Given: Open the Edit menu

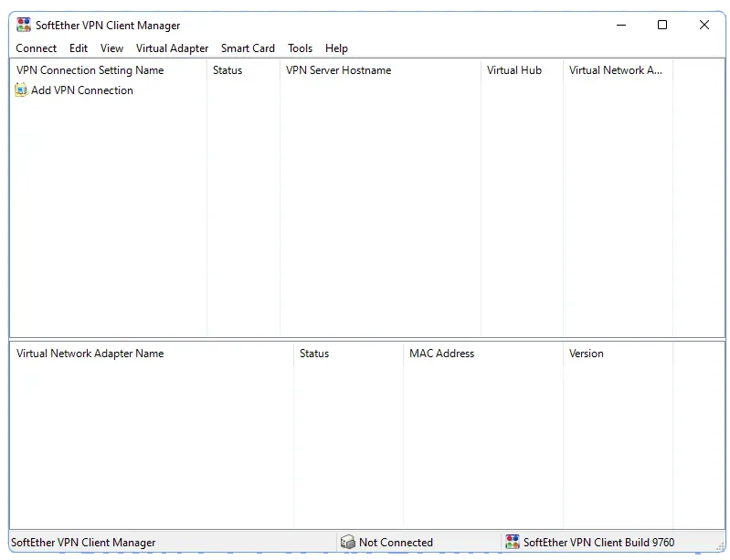Looking at the screenshot, I should 79,48.
